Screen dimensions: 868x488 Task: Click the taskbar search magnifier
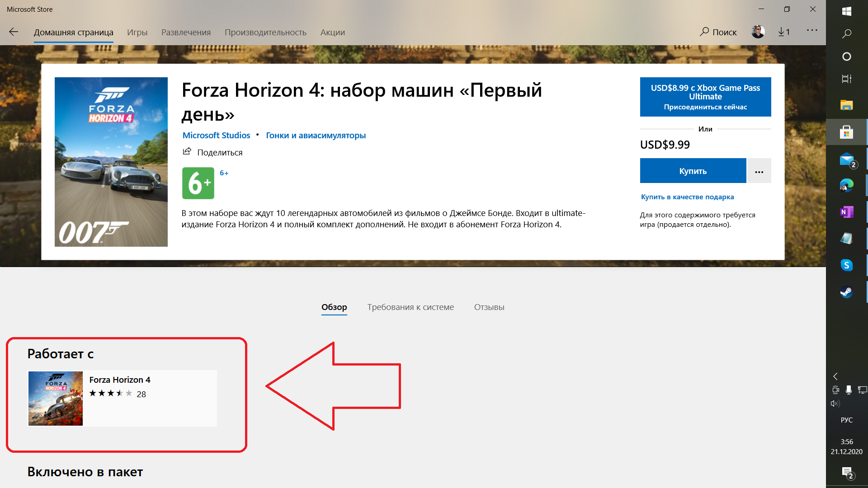click(847, 34)
